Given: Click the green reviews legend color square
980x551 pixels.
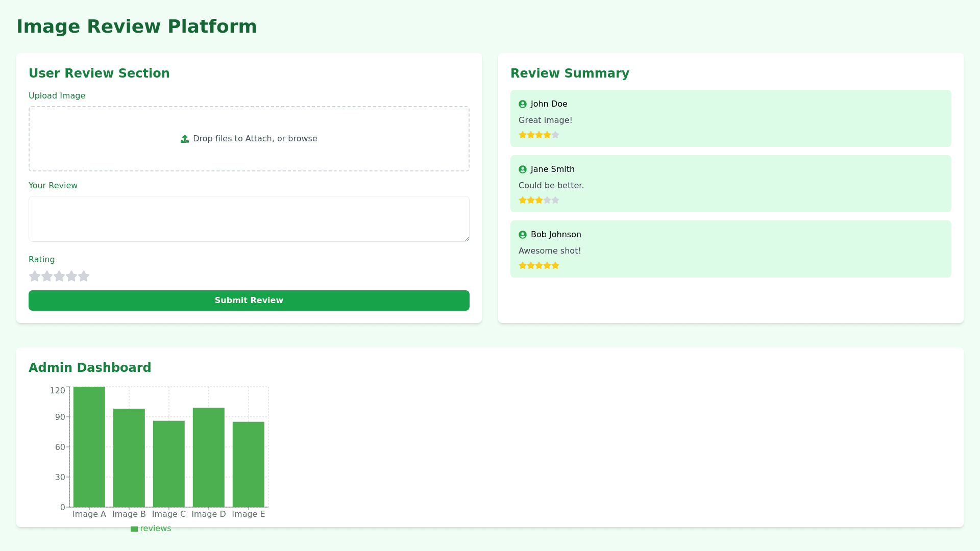Looking at the screenshot, I should tap(134, 529).
